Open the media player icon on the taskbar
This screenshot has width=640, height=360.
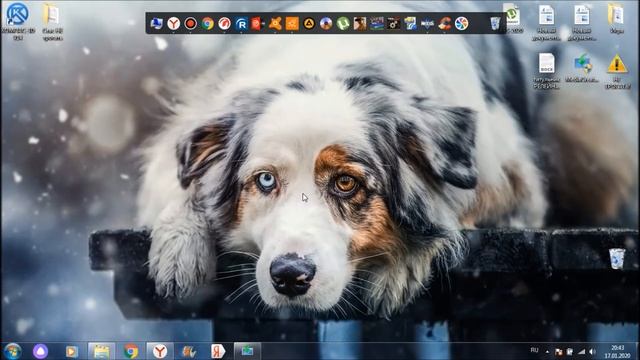72,351
